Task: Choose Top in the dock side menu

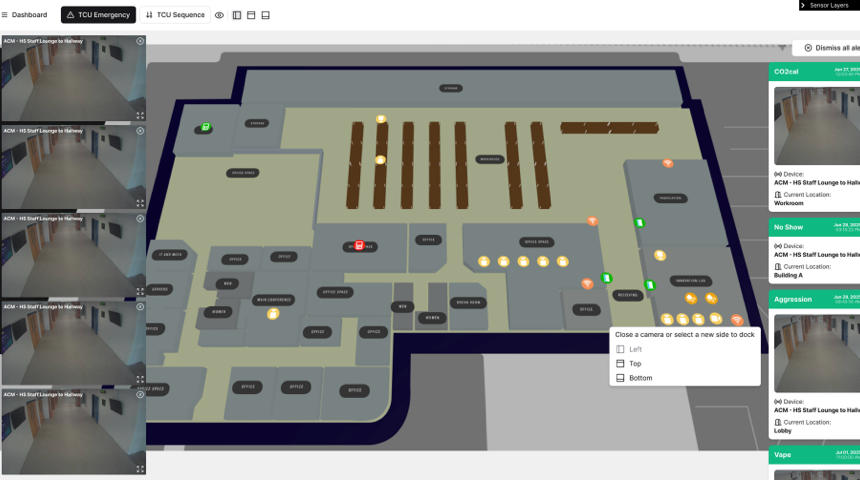Action: click(x=635, y=364)
